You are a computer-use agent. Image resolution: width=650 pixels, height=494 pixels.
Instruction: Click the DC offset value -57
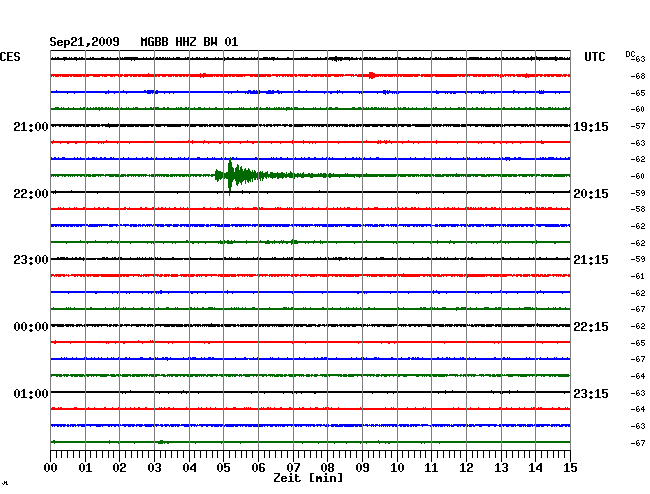point(638,126)
